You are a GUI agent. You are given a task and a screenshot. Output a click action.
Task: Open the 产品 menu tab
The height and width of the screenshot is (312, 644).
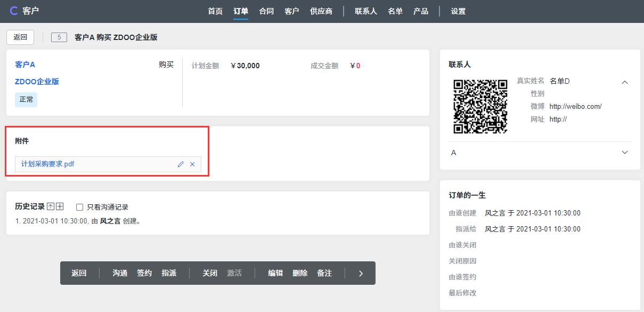coord(421,11)
